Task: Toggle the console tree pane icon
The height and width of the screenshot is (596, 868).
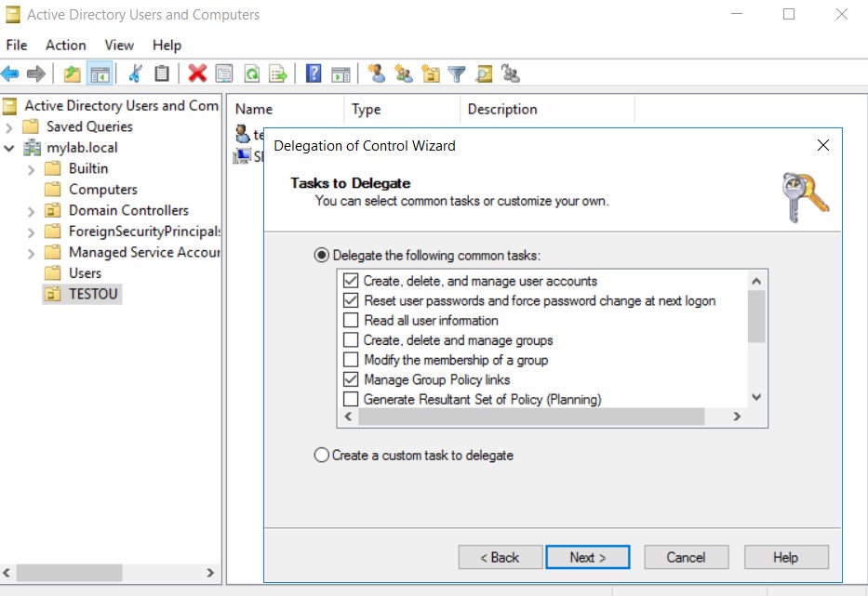Action: point(100,73)
